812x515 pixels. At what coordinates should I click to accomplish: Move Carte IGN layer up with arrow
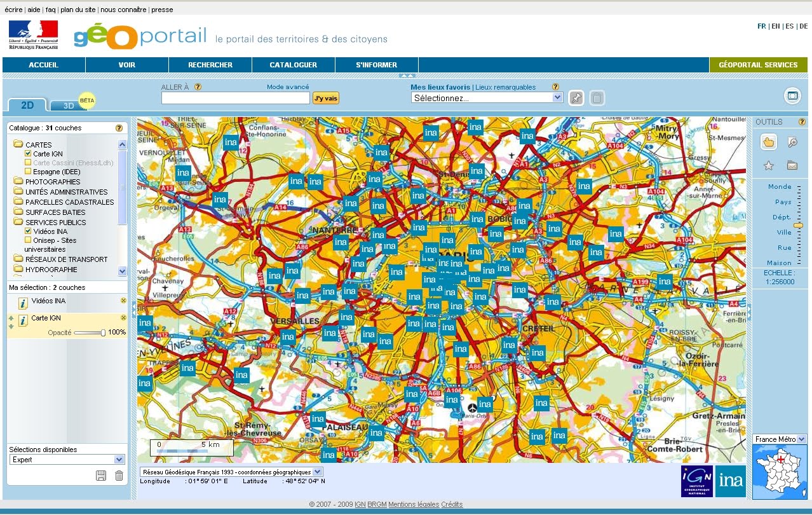pos(11,317)
